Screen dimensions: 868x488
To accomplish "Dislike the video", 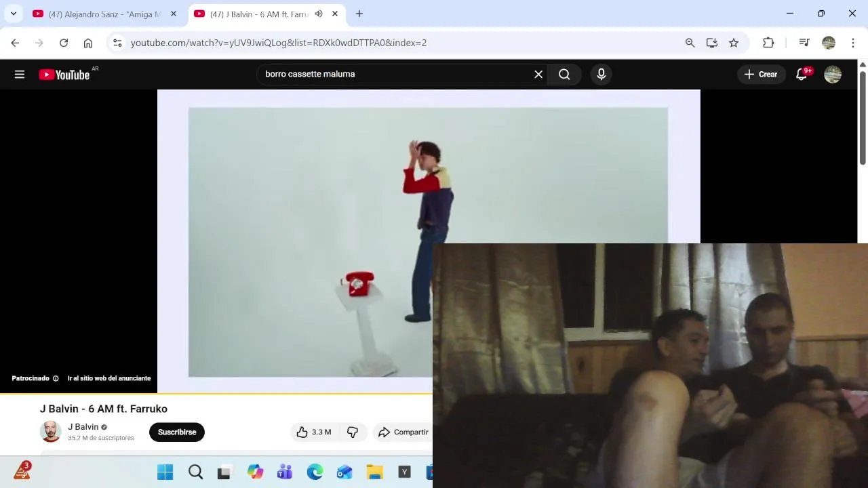I will pyautogui.click(x=353, y=432).
